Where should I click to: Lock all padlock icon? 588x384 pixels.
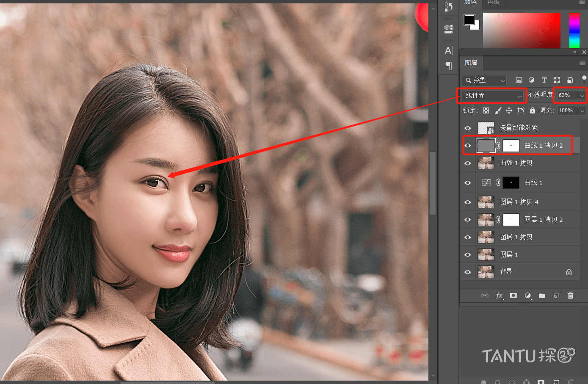click(533, 111)
